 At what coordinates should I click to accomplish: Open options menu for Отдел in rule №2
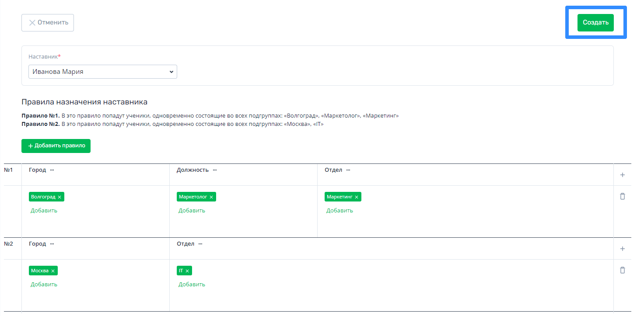pos(200,244)
